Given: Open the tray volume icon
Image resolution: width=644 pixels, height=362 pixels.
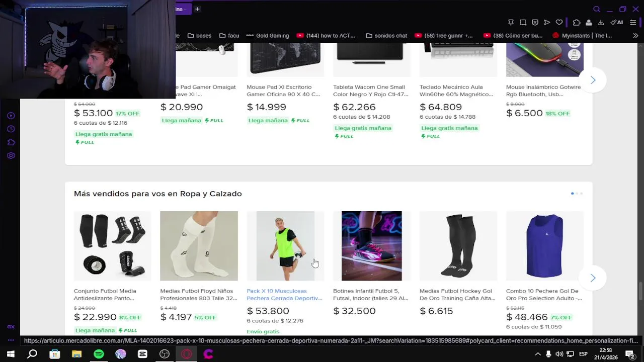Looking at the screenshot, I should [x=559, y=354].
